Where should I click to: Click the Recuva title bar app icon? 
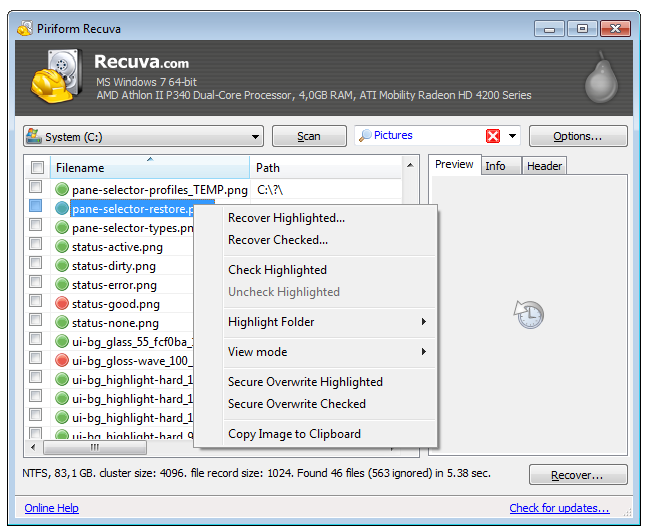[25, 28]
